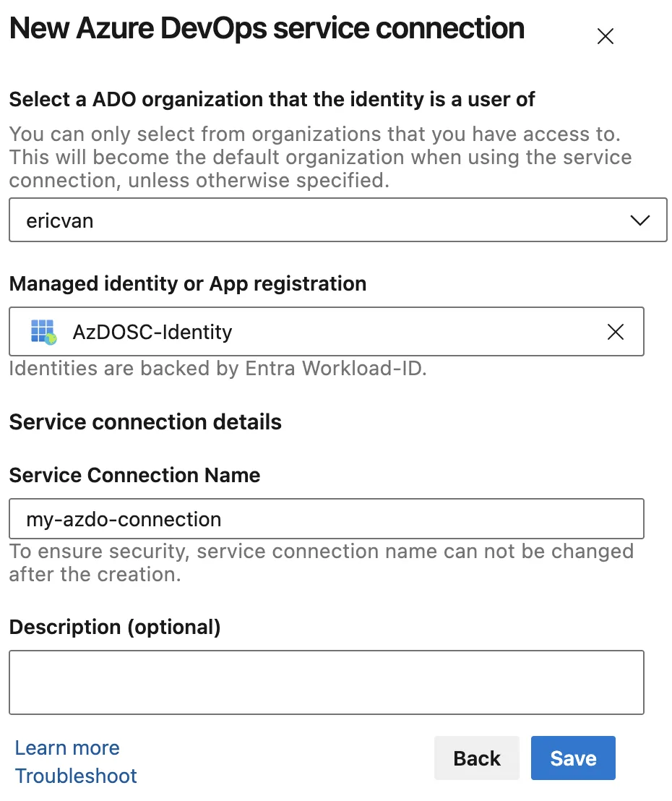Click the 'Managed identity or App registration' label
Screen dimensions: 672x801
tap(188, 284)
